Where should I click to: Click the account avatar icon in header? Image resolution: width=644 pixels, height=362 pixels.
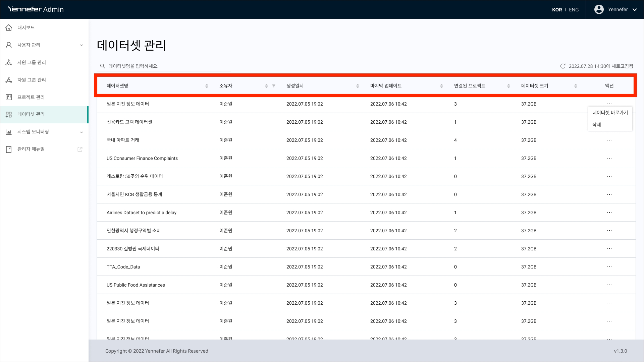[599, 9]
